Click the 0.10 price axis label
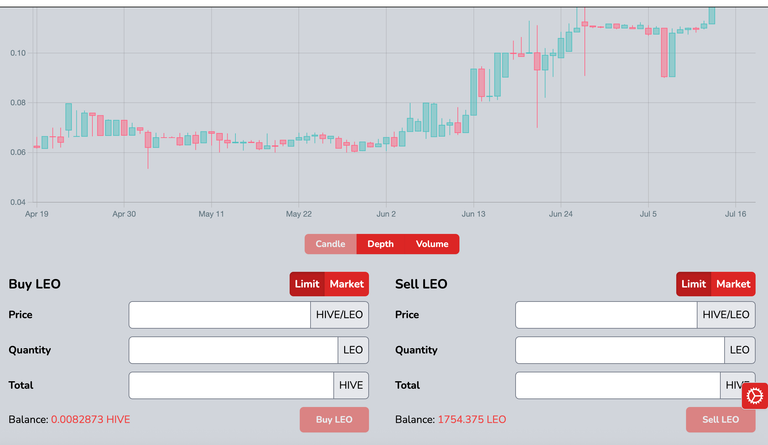 (x=18, y=53)
